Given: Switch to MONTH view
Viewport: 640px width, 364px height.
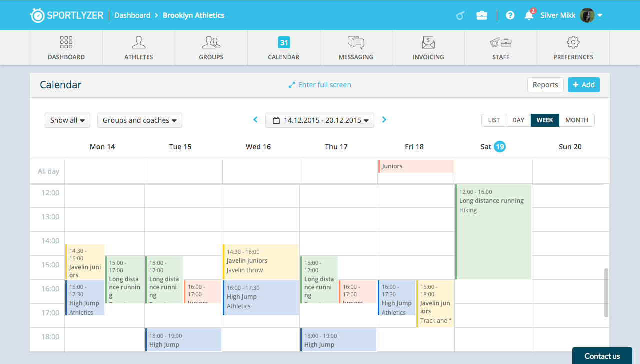Looking at the screenshot, I should [577, 120].
